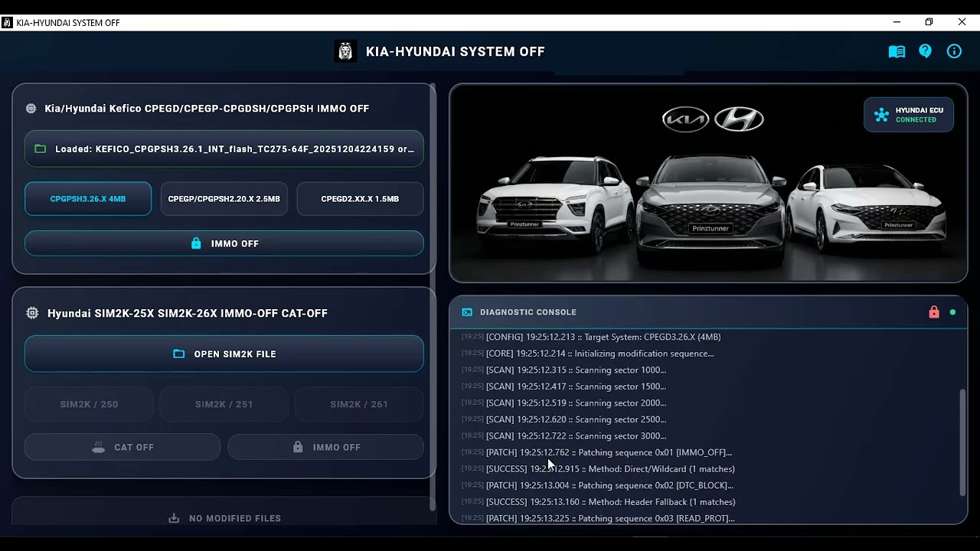Screen dimensions: 980x551
Task: Click the red lock icon in console header
Action: click(934, 312)
